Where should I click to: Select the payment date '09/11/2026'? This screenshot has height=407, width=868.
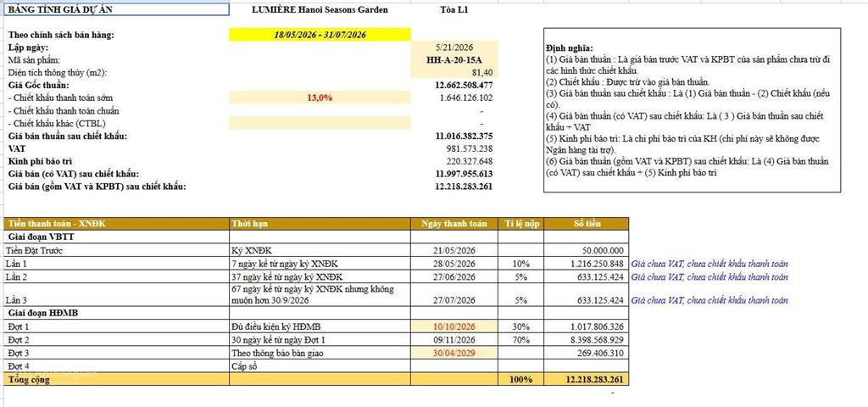coord(454,339)
